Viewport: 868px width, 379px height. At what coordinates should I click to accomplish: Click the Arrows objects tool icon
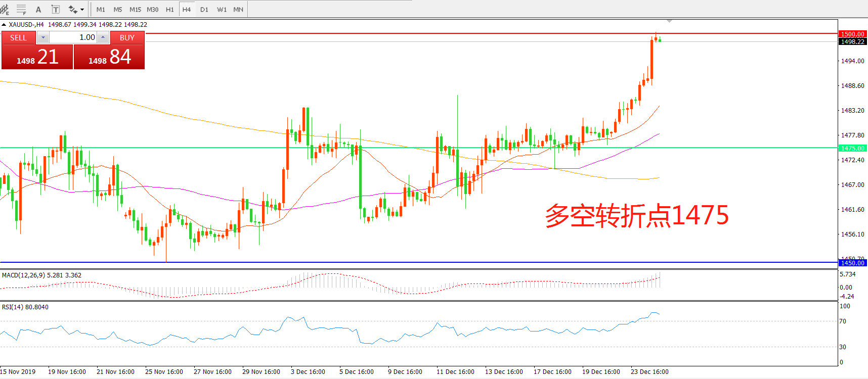point(73,9)
